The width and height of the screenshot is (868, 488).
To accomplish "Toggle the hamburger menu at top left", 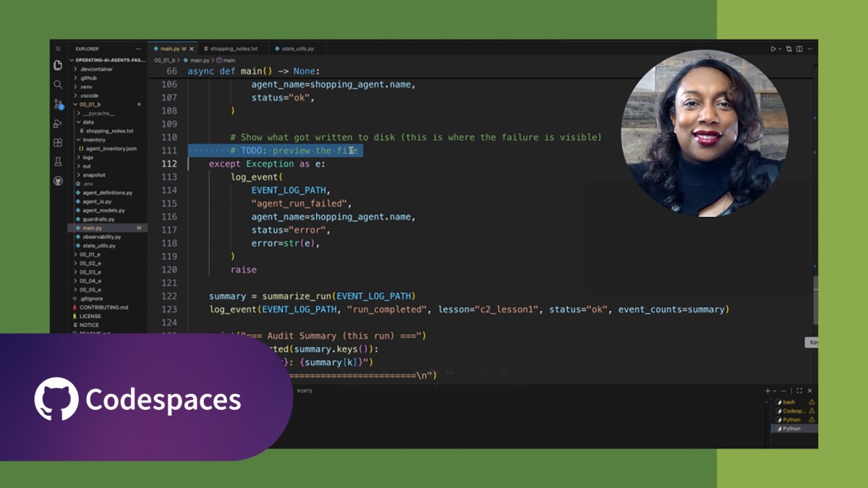I will (58, 48).
